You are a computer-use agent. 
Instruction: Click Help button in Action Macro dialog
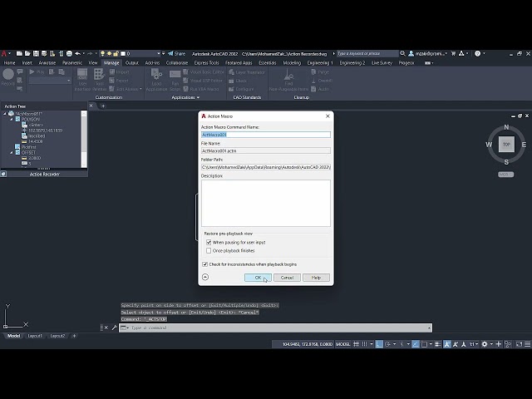[316, 278]
